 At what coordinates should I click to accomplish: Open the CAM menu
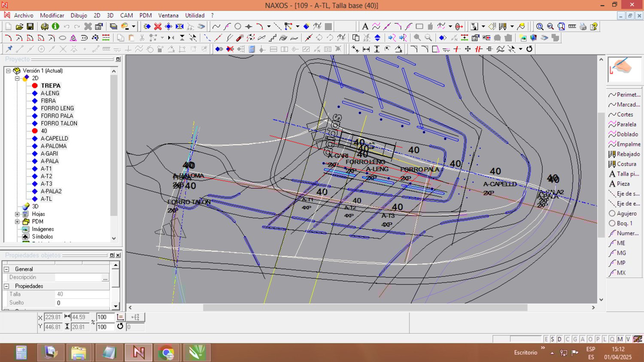coord(126,15)
